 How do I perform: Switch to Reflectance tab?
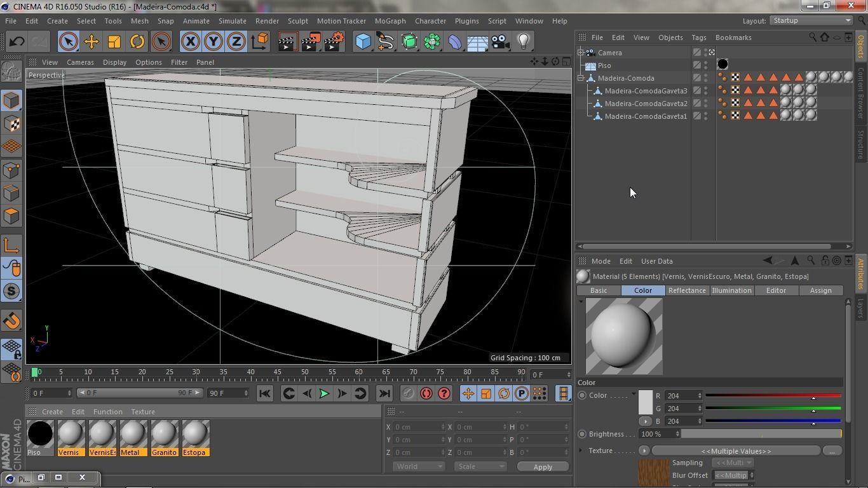(687, 290)
